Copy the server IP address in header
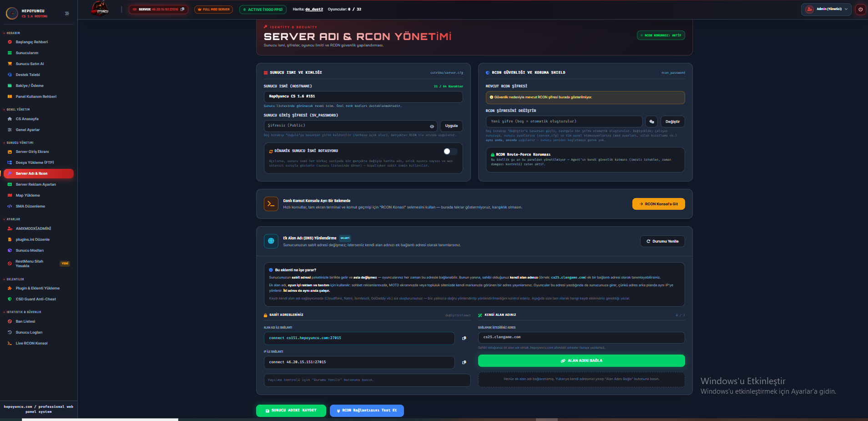The height and width of the screenshot is (421, 868). [183, 9]
